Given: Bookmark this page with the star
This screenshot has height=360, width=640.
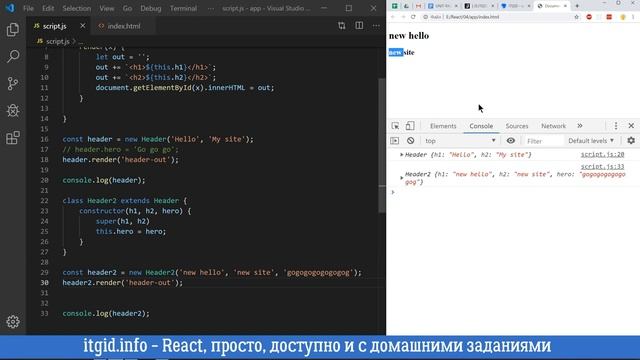Looking at the screenshot, I should pyautogui.click(x=577, y=17).
